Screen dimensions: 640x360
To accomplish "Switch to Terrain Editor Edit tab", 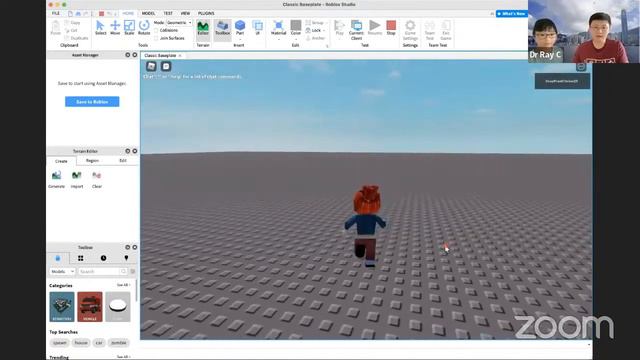I will point(123,161).
